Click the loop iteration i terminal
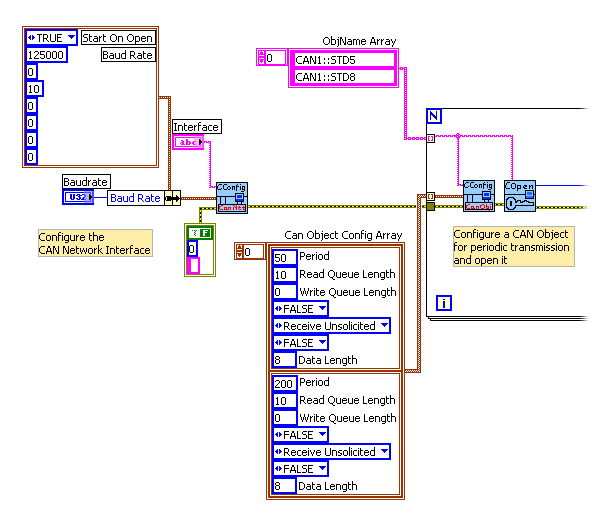 click(444, 303)
